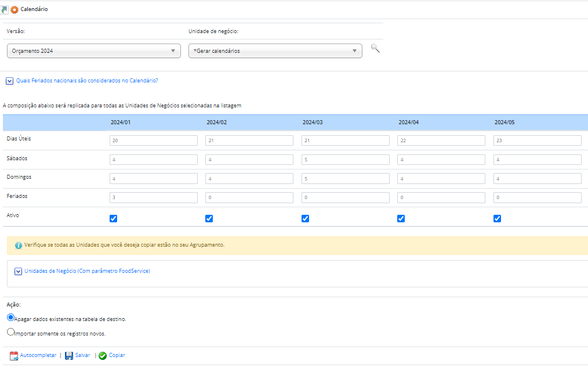
Task: Expand 'Quais Feriados nacionais' section
Action: click(10, 81)
